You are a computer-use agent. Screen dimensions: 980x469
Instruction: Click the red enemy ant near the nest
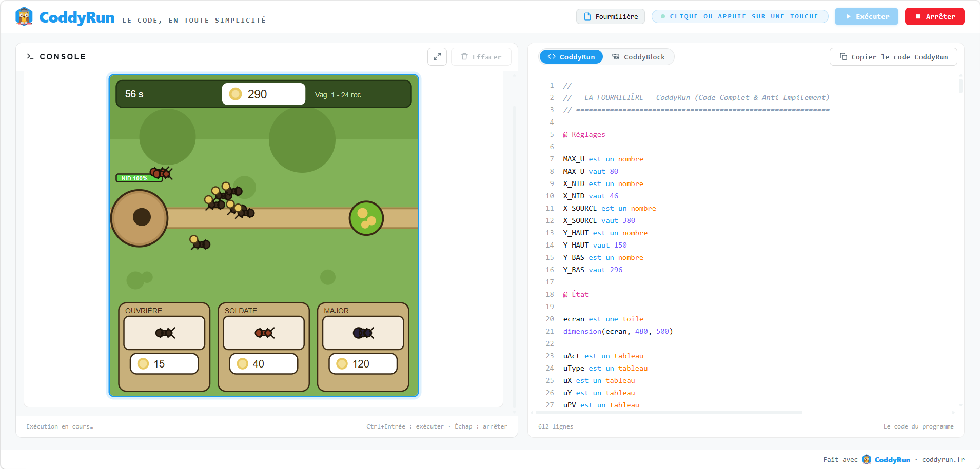(161, 173)
